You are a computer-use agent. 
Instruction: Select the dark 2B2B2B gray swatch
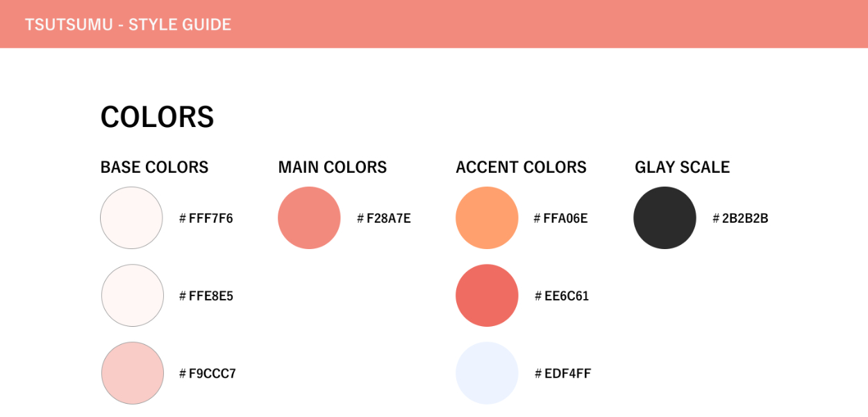pos(665,218)
